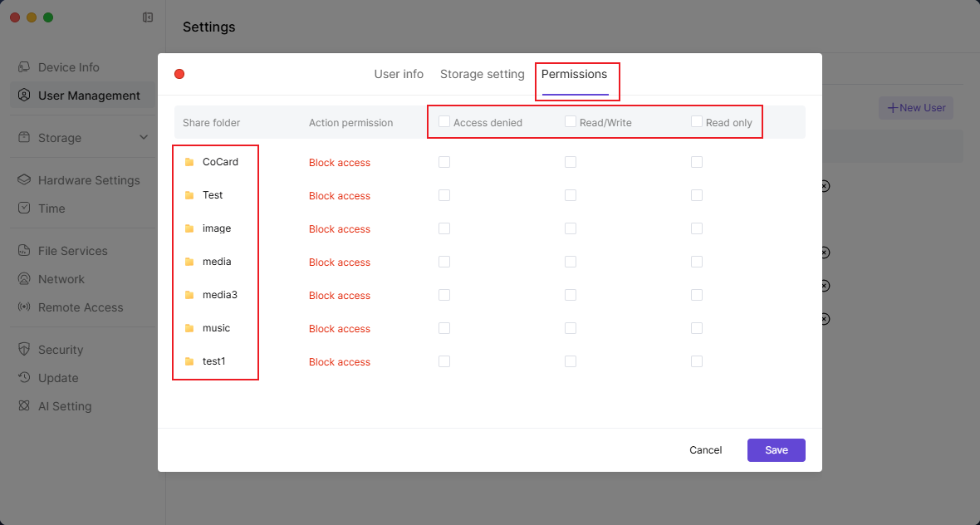Click the Security shield icon
980x525 pixels.
coord(24,350)
